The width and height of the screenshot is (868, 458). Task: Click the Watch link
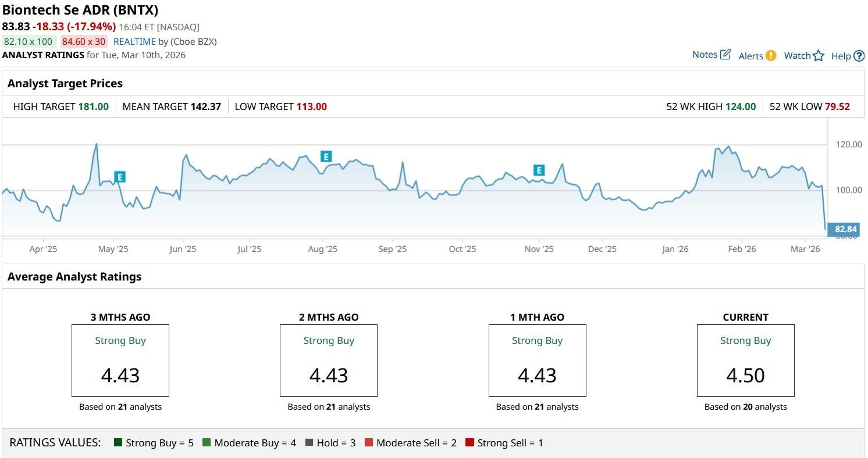[x=797, y=56]
